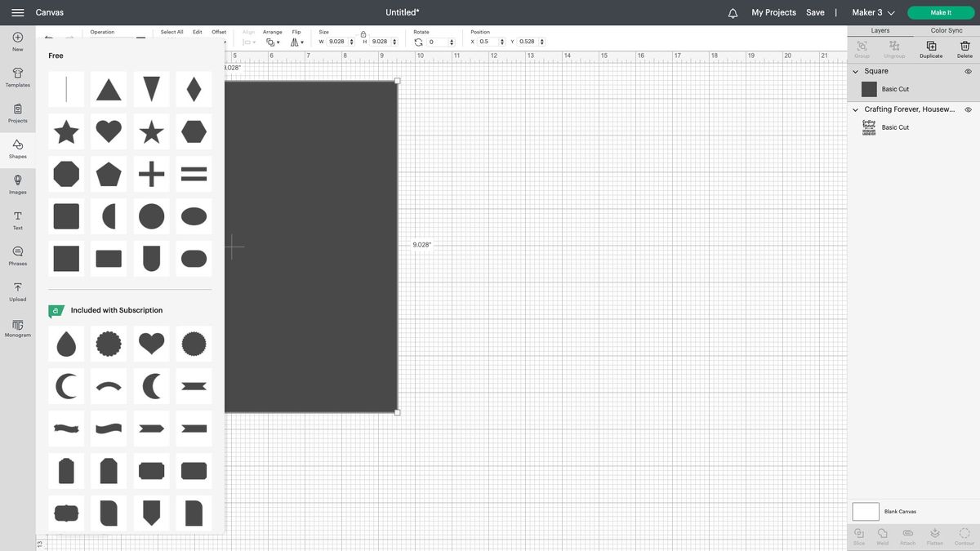Add Text from the sidebar
The height and width of the screenshot is (551, 980).
18,220
